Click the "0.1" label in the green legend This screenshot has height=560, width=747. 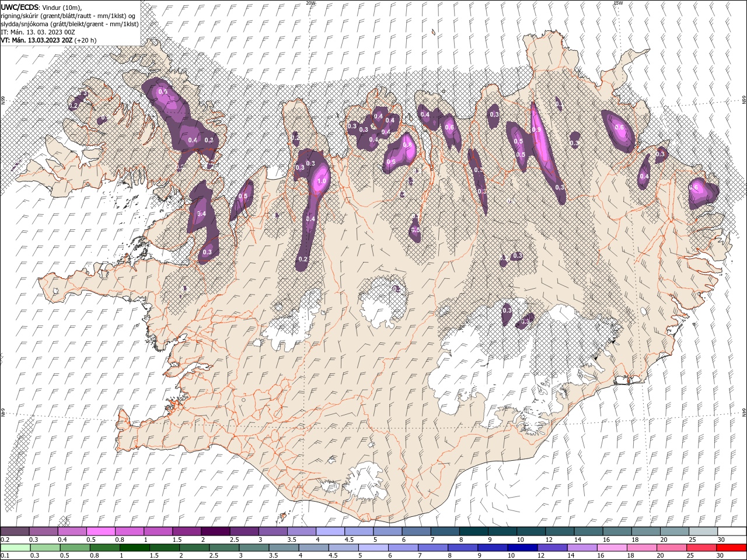click(x=4, y=556)
